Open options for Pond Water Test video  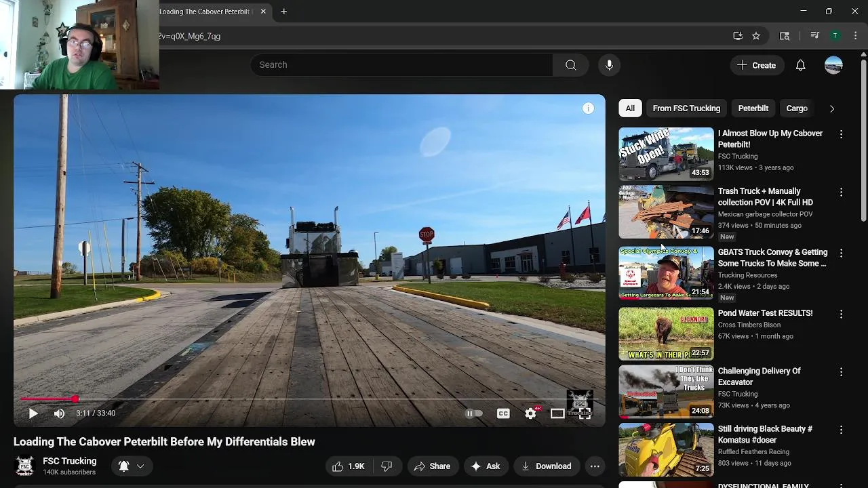(x=841, y=314)
